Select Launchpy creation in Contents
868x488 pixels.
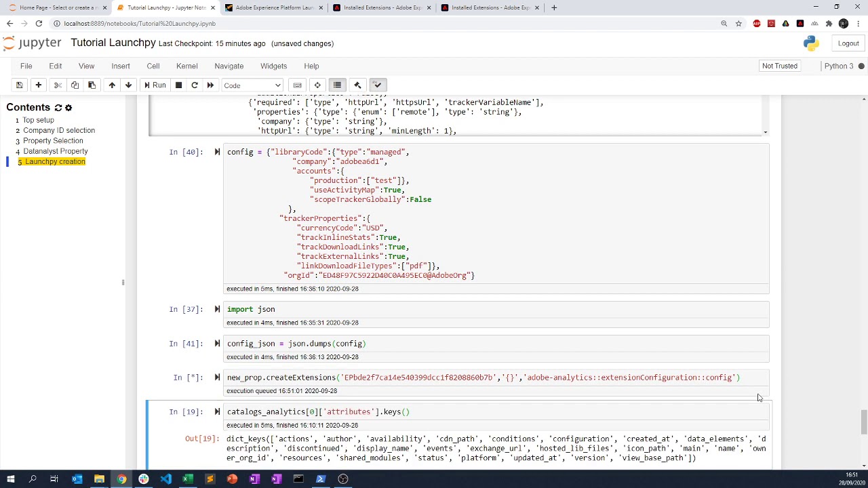click(55, 161)
